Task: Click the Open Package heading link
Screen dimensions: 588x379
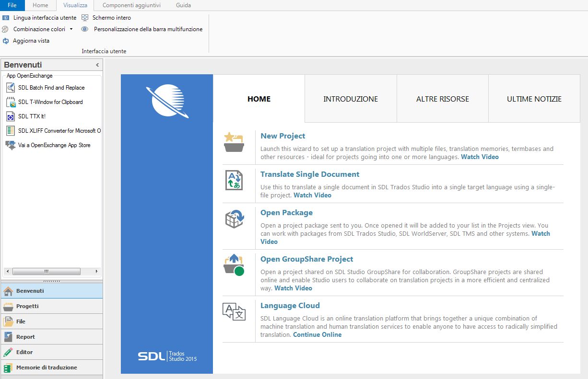Action: pos(286,213)
